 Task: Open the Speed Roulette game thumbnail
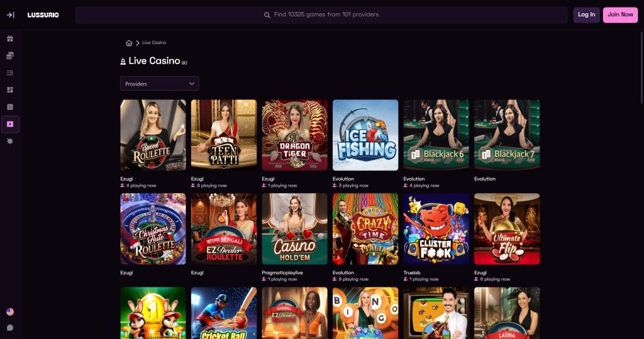[x=153, y=135]
